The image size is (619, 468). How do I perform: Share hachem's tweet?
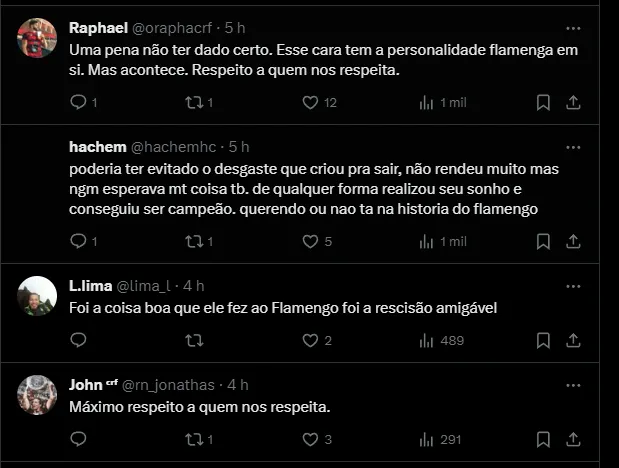click(x=574, y=241)
